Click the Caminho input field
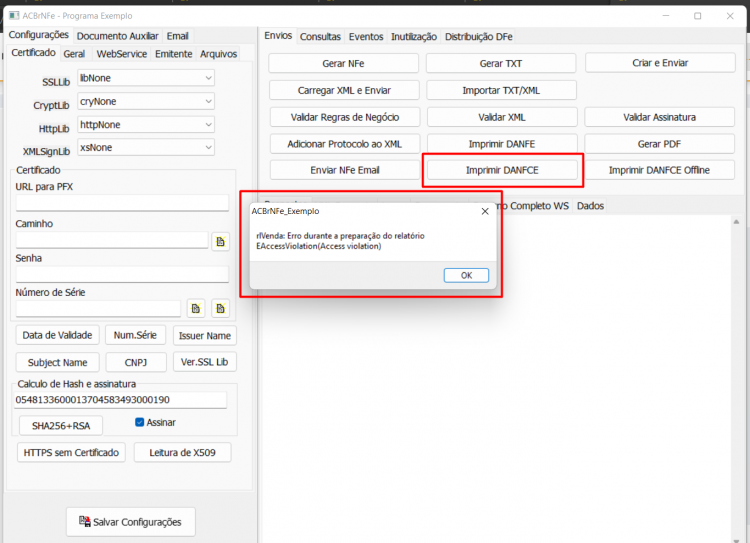The height and width of the screenshot is (543, 750). point(112,240)
